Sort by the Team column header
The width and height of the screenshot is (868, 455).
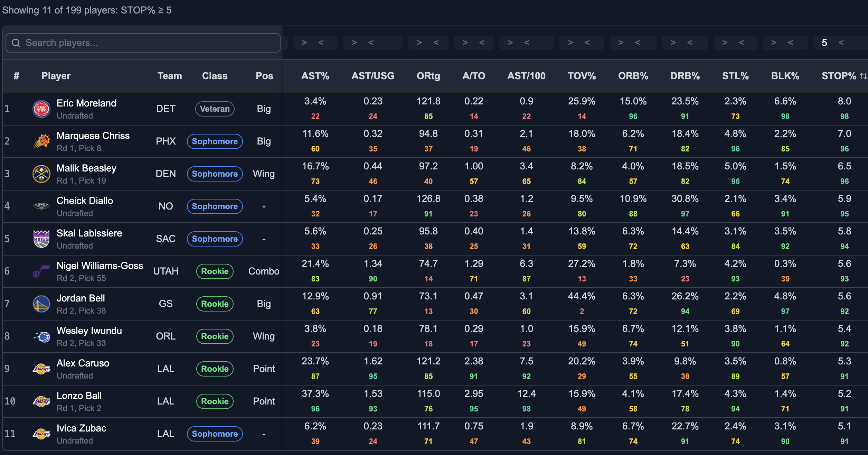[x=170, y=76]
